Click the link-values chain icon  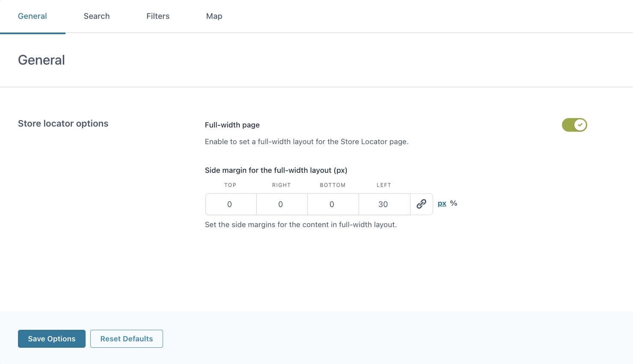[x=421, y=204]
